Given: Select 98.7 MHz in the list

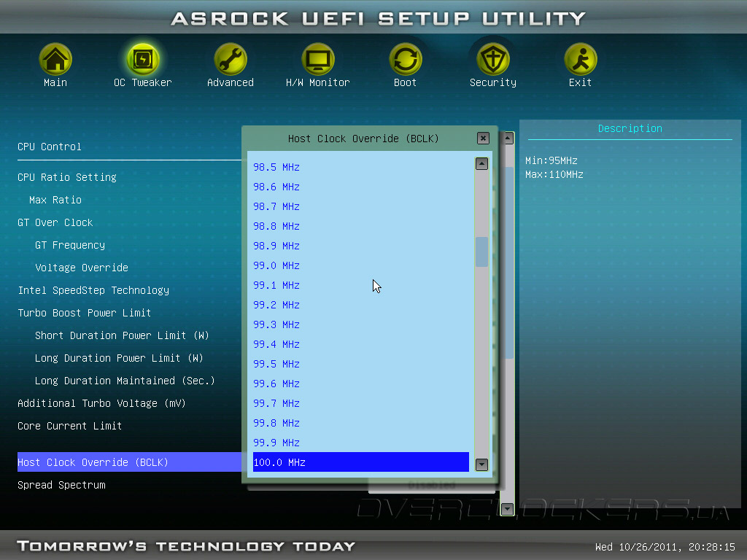Looking at the screenshot, I should coord(276,206).
